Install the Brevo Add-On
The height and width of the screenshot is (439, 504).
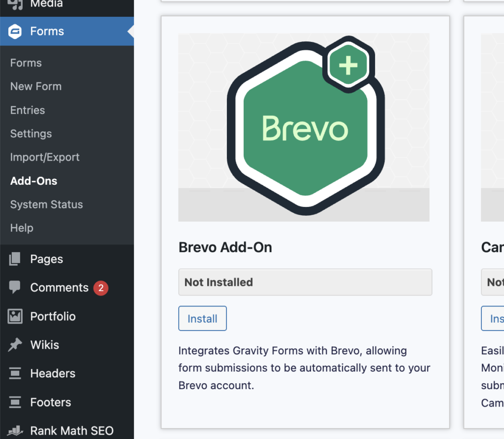click(x=202, y=319)
